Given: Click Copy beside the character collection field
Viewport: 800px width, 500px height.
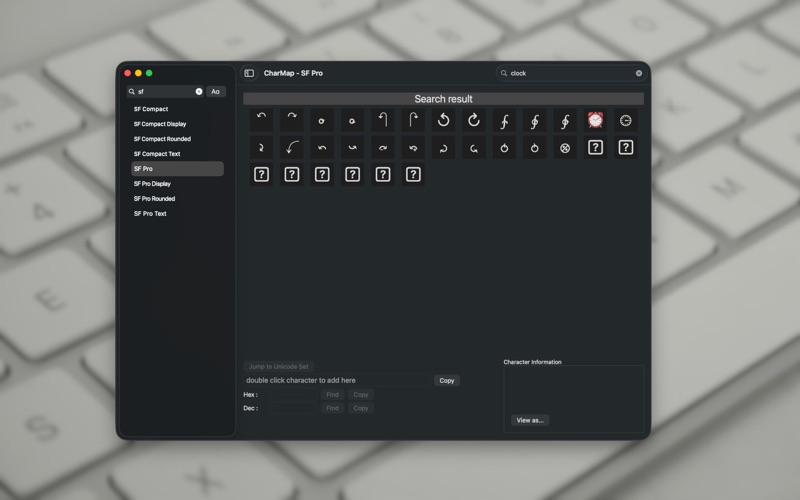Looking at the screenshot, I should tap(446, 380).
